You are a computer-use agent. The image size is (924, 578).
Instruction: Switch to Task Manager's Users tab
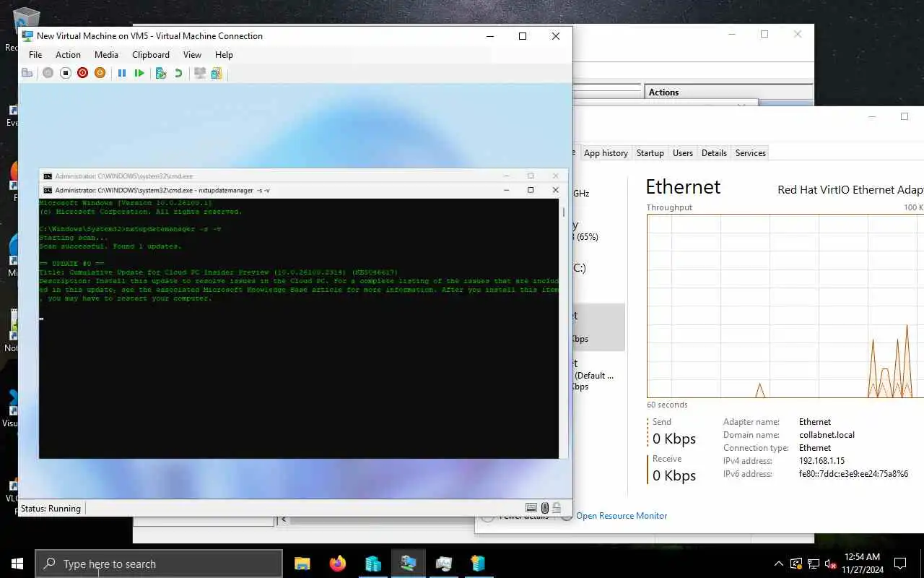pos(682,153)
